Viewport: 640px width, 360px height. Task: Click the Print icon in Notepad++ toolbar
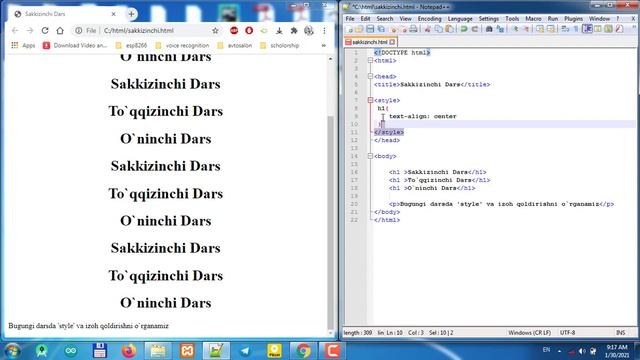413,29
